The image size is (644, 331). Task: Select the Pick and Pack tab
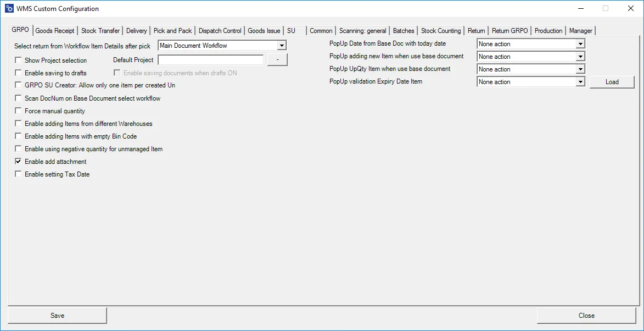(x=172, y=30)
